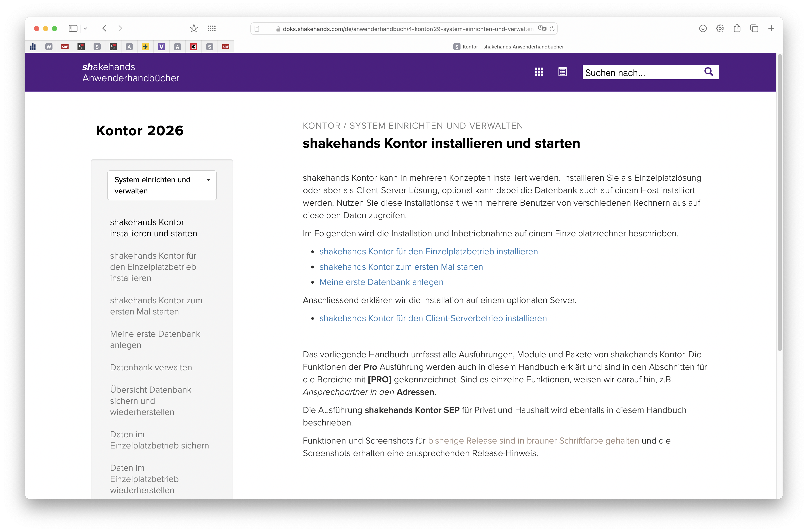Open 'Meine erste Datenbank anlegen' content link
This screenshot has width=808, height=532.
[x=381, y=282]
